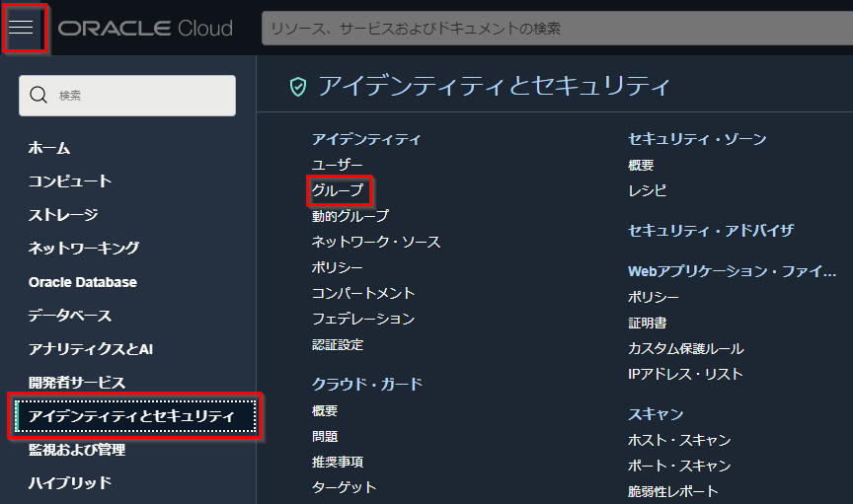Open Oracle Database sidebar category
The image size is (853, 504).
[x=83, y=282]
